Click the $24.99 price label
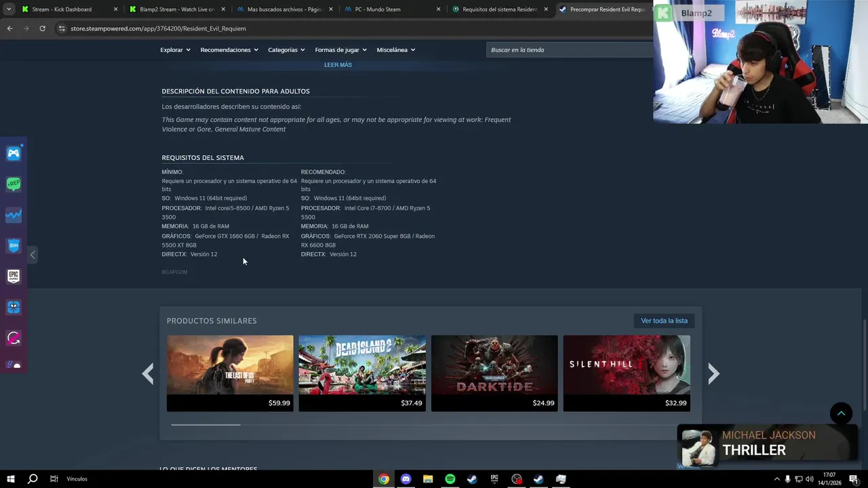 [543, 403]
